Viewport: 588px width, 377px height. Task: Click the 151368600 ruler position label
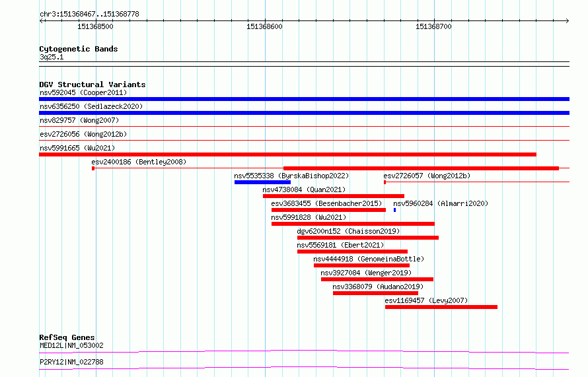click(x=264, y=26)
